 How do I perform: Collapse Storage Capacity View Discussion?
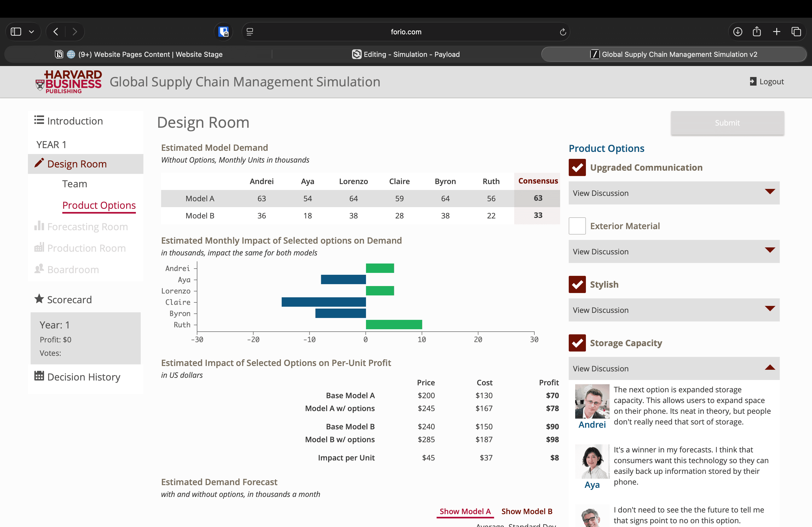[673, 368]
